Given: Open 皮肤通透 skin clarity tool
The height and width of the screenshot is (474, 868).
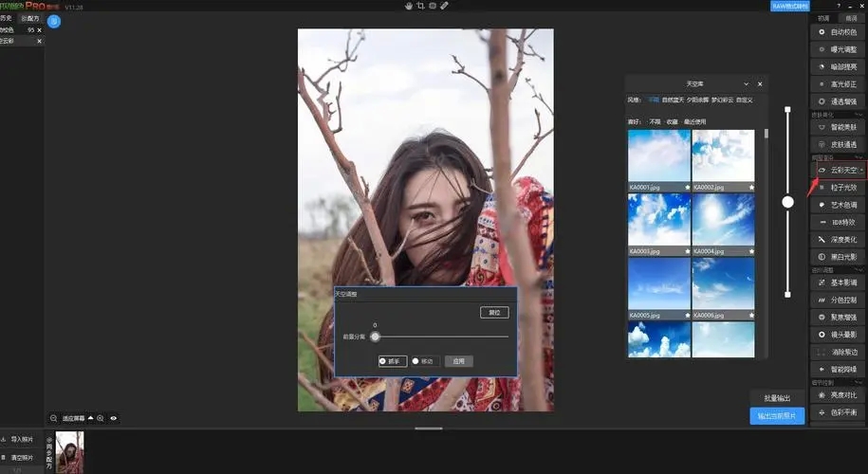Looking at the screenshot, I should click(837, 144).
